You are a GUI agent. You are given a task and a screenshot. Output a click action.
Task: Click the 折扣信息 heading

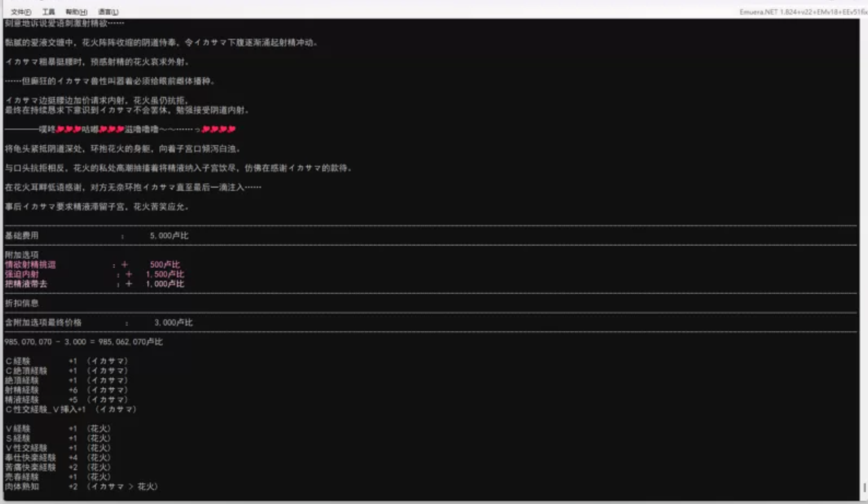click(x=22, y=303)
